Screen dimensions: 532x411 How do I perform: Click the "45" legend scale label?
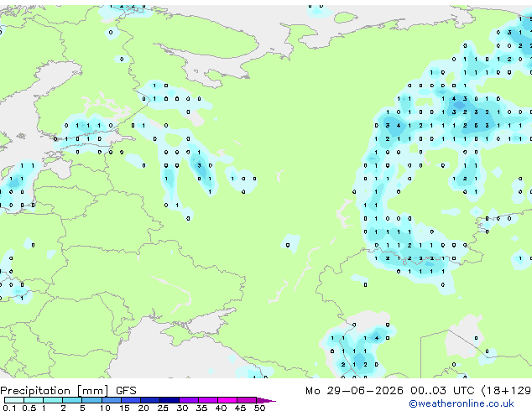pyautogui.click(x=240, y=408)
